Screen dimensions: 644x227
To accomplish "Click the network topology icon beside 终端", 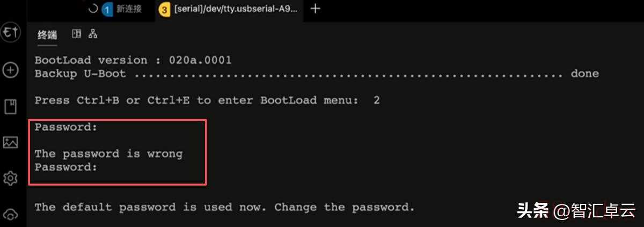I will 93,34.
